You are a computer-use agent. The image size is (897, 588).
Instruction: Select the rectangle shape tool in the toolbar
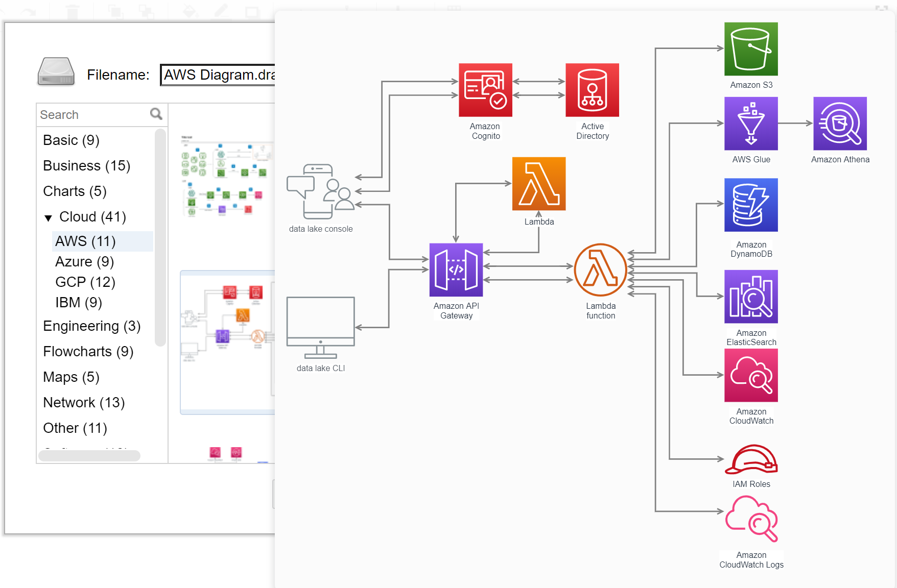(x=251, y=11)
